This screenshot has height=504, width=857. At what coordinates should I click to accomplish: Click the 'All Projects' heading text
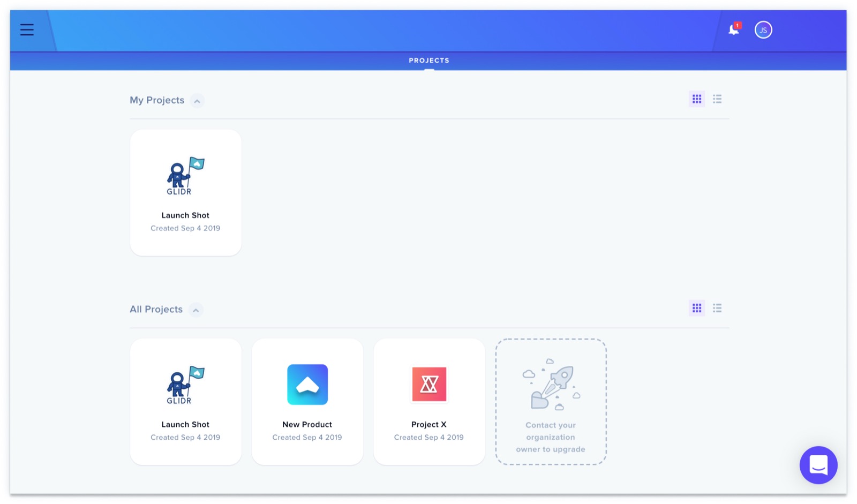(156, 309)
